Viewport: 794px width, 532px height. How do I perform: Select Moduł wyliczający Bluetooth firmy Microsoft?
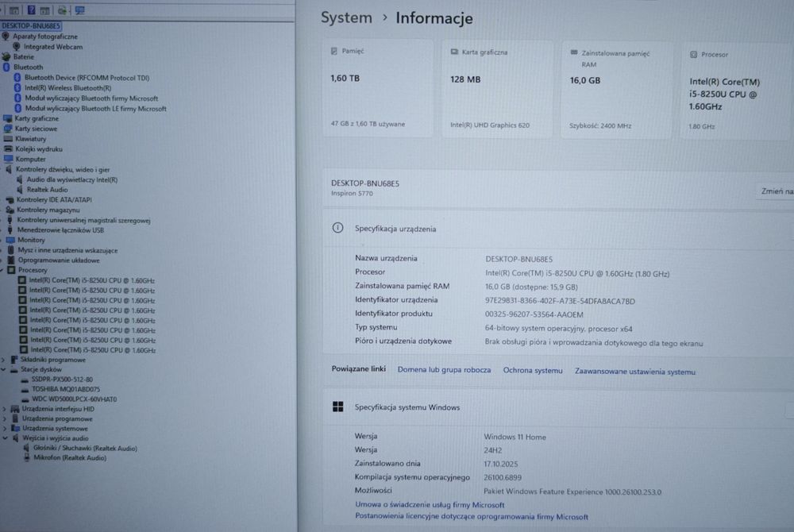91,98
